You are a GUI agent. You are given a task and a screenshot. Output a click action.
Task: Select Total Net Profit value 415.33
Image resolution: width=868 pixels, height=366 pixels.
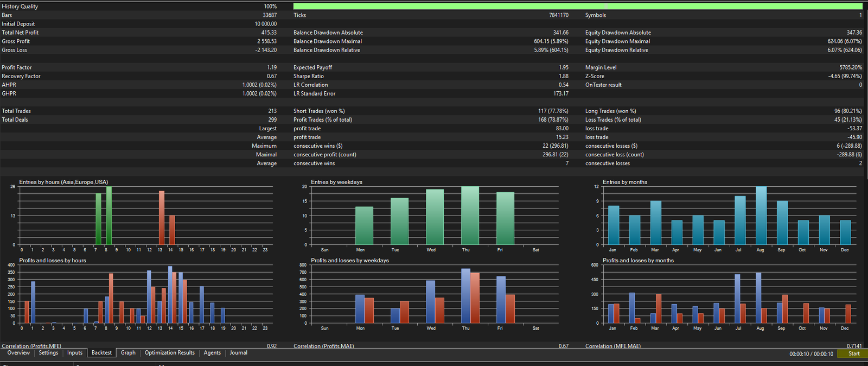pos(269,33)
